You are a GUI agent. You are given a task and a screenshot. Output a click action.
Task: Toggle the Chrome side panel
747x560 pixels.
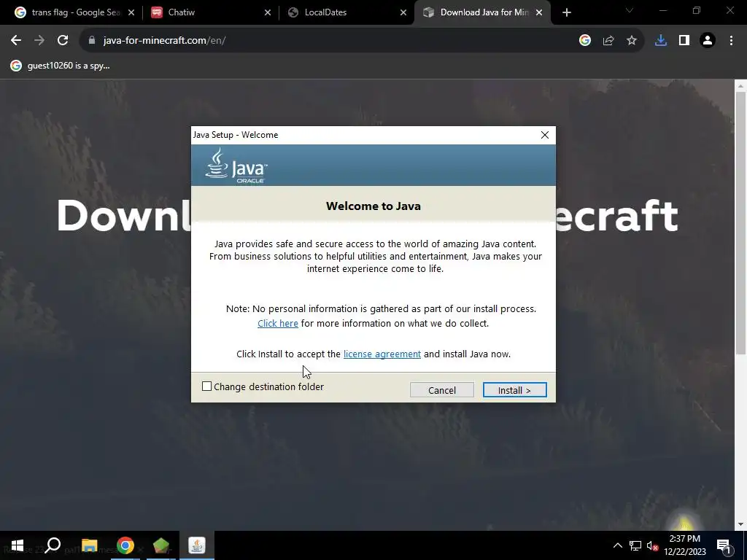[x=684, y=41]
